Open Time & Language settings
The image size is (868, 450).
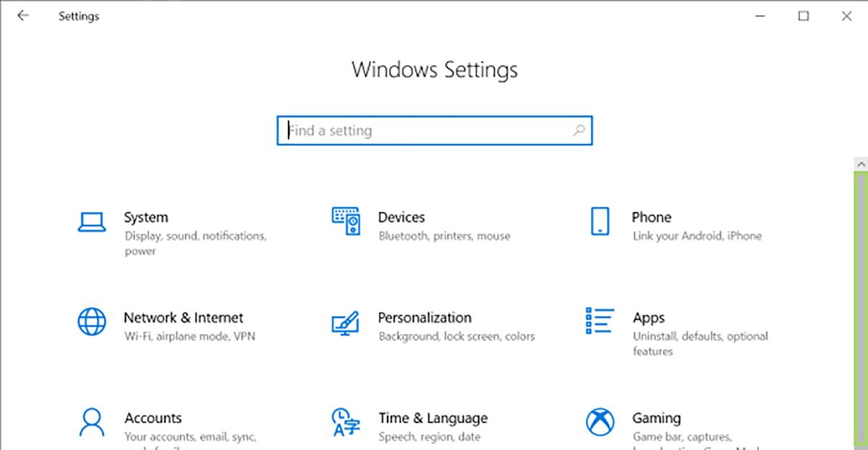pos(433,418)
